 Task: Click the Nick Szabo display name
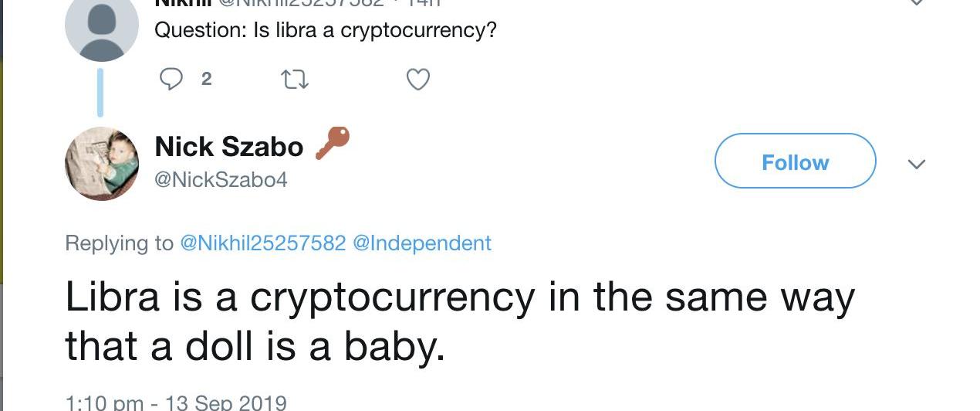click(228, 146)
